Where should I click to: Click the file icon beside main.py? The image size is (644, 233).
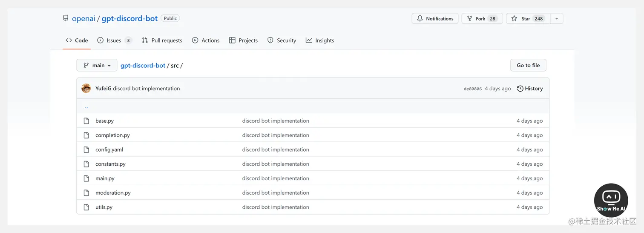tap(86, 178)
